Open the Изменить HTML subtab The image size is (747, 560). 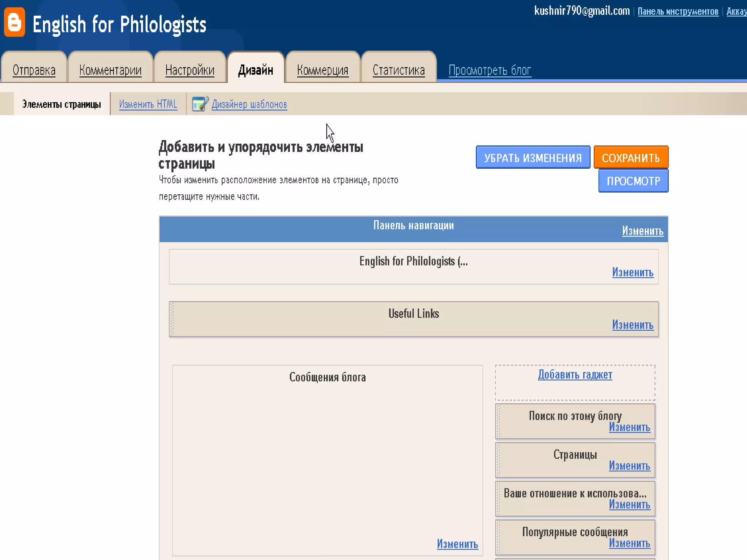[148, 104]
